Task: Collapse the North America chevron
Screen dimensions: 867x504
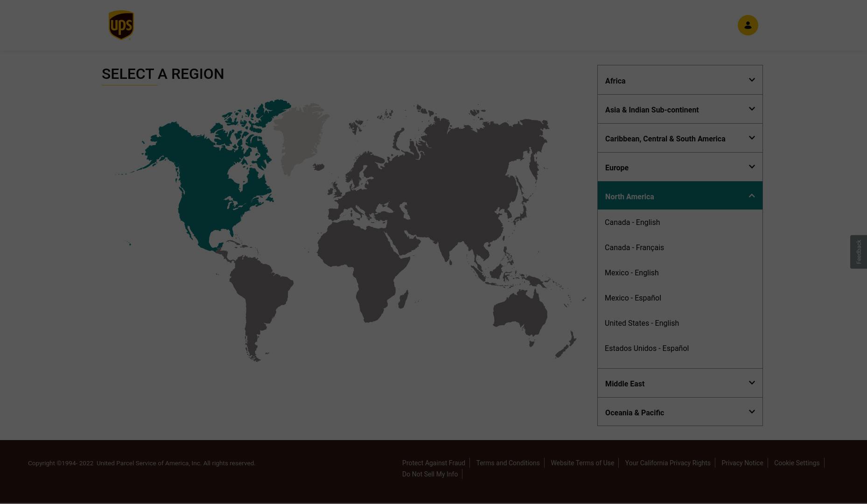Action: point(751,196)
